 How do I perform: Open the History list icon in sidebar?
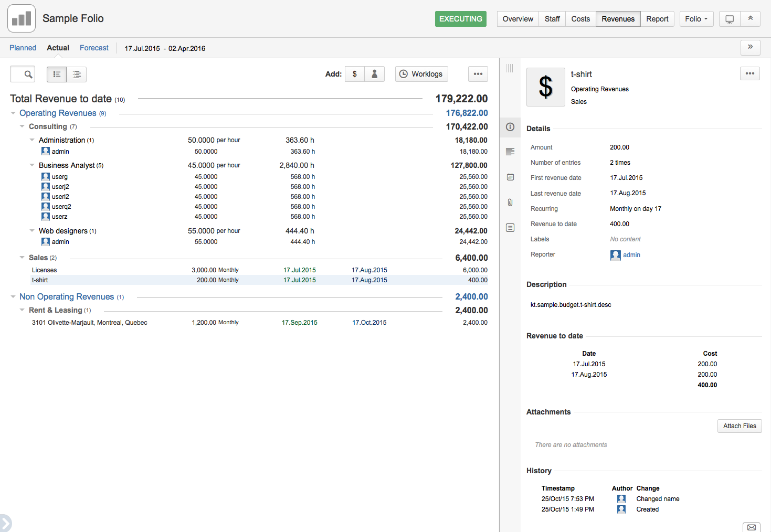510,227
